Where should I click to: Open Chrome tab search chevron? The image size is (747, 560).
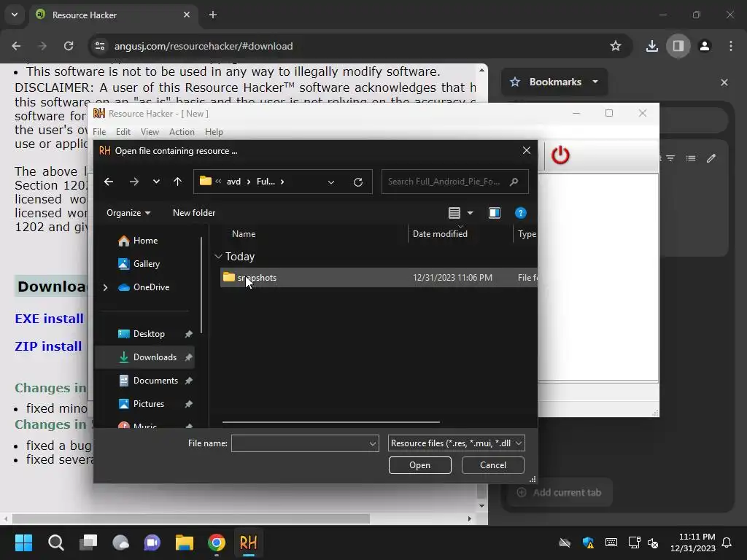coord(15,15)
